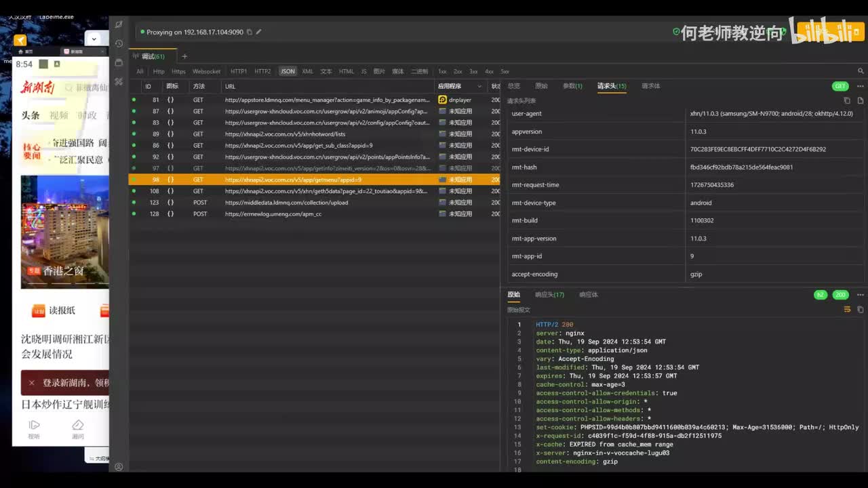Open the 参数(1) tab

(x=572, y=86)
